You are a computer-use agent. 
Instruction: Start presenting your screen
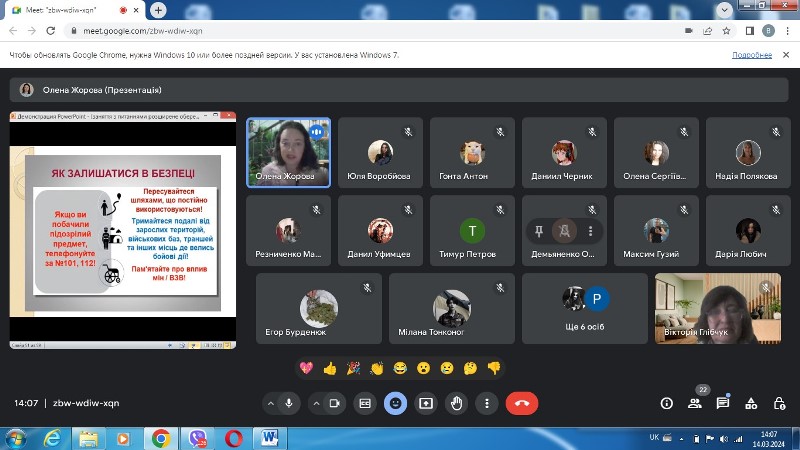[426, 404]
